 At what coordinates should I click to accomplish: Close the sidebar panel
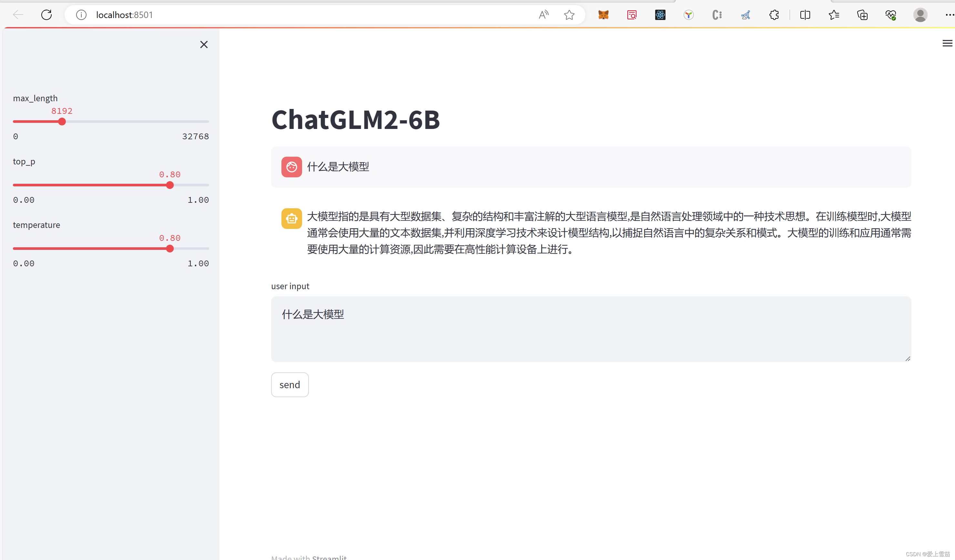click(x=204, y=45)
